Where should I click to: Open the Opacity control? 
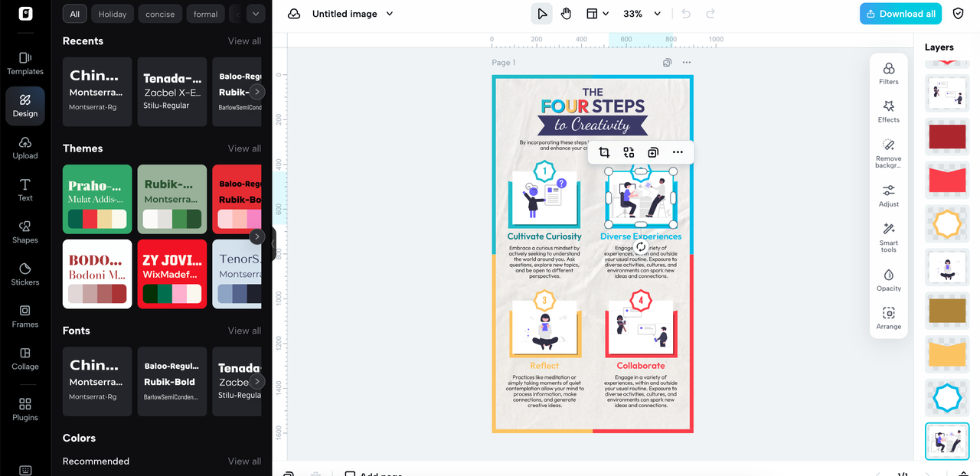(888, 278)
